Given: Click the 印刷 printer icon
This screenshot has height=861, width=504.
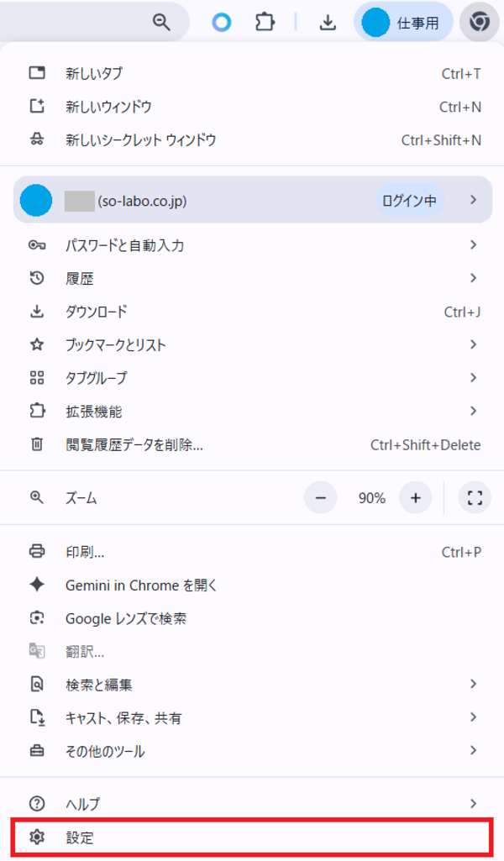Looking at the screenshot, I should pyautogui.click(x=37, y=551).
